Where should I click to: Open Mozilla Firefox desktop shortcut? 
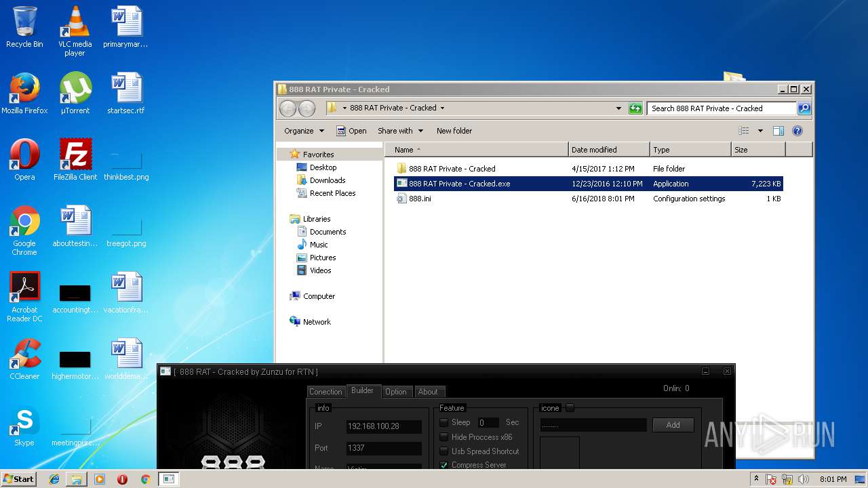(24, 94)
